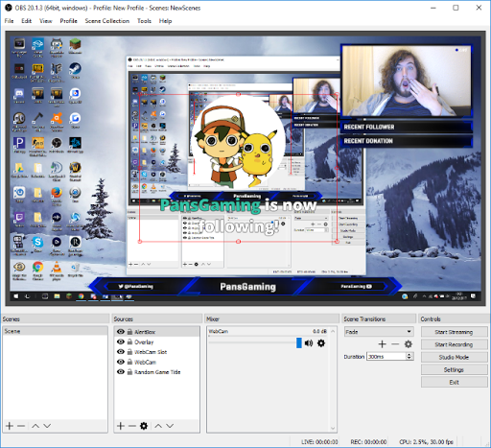Click the mixer scrollbar up arrow

[333, 331]
